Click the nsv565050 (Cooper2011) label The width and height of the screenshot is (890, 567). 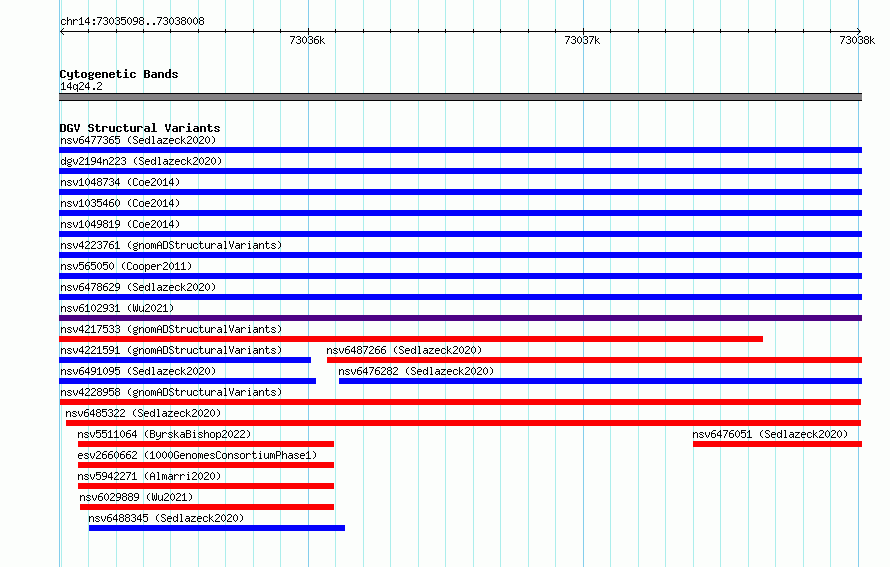[x=126, y=266]
